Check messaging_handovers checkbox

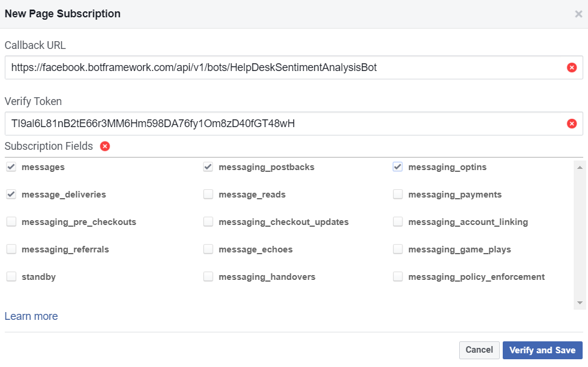click(208, 277)
